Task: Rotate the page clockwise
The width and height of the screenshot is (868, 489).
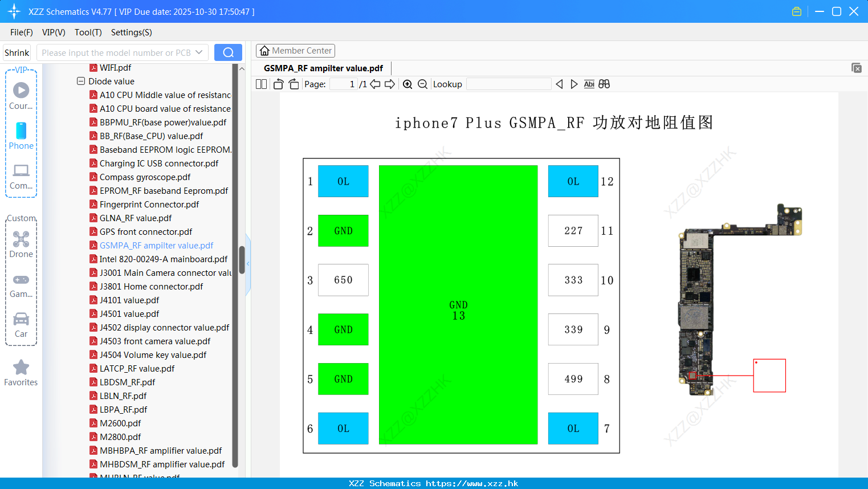Action: (294, 84)
